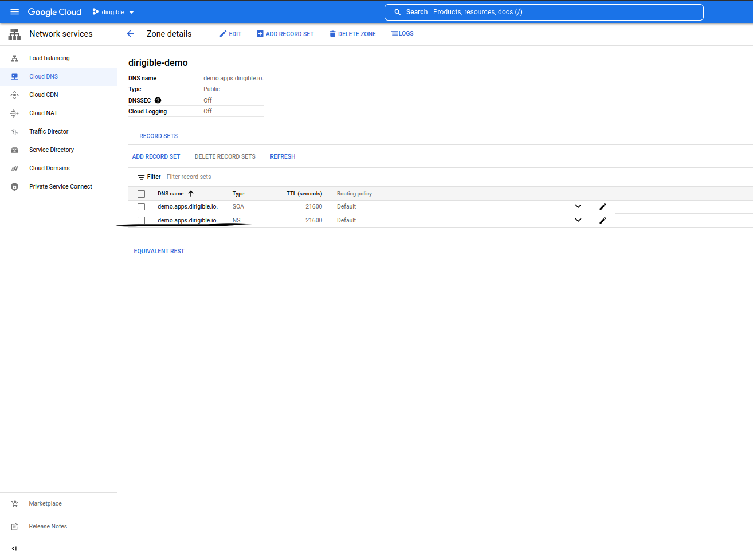Click the Cloud CDN sidebar icon

point(15,95)
